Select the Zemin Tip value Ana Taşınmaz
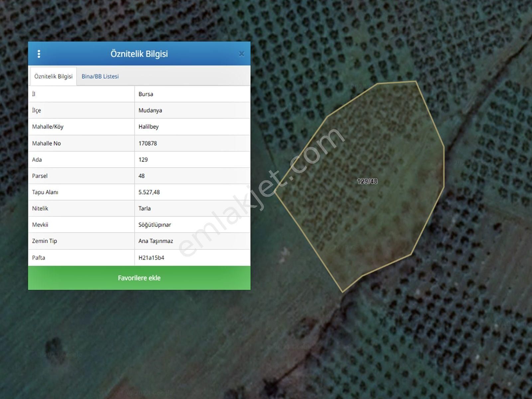The height and width of the screenshot is (399, 532). pyautogui.click(x=156, y=241)
